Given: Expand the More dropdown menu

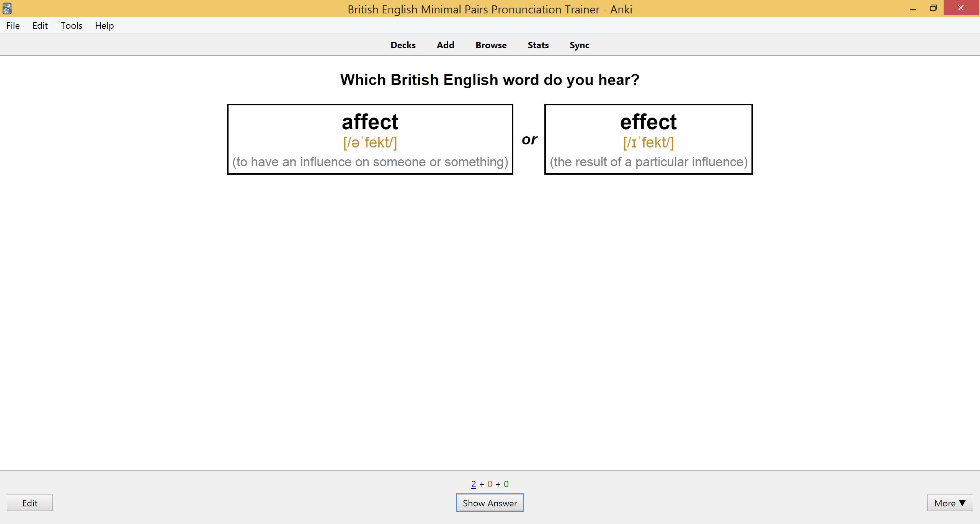Looking at the screenshot, I should 949,503.
